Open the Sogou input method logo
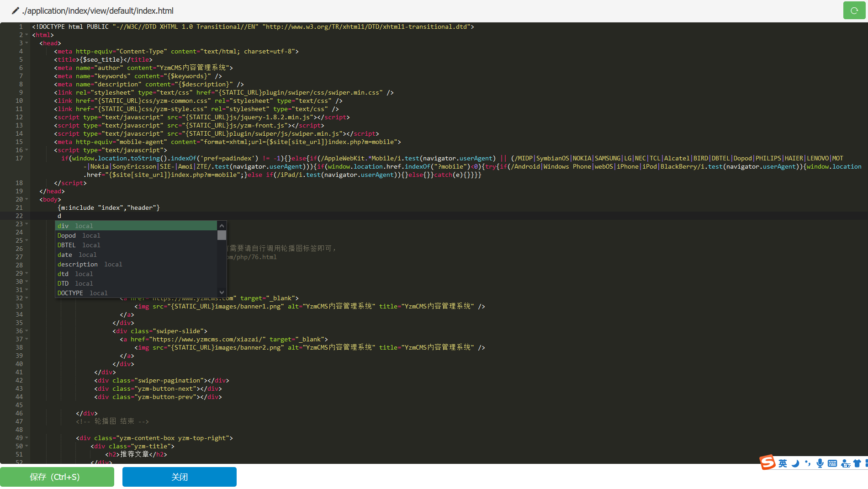The height and width of the screenshot is (489, 868). (x=767, y=462)
